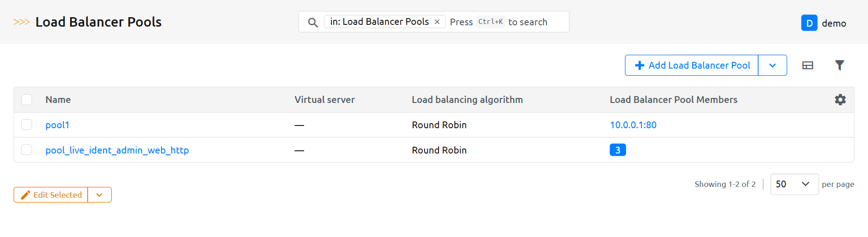Check the pool1 row checkbox

[27, 125]
